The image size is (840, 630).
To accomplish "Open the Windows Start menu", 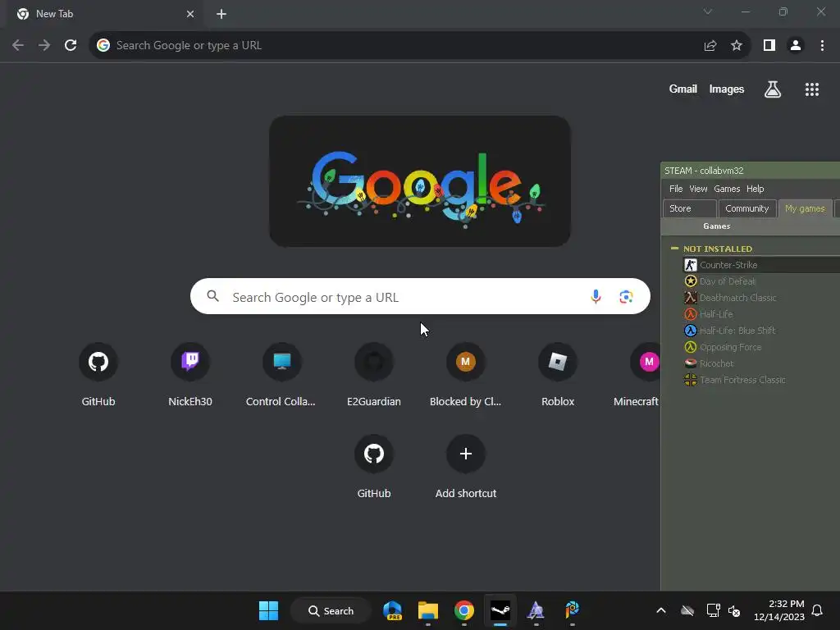I will point(268,610).
